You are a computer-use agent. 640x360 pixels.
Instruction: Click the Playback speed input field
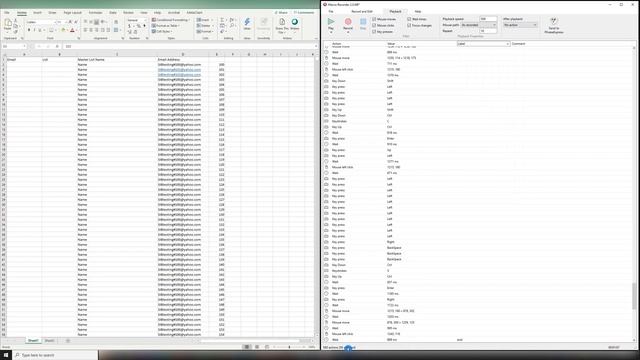[x=488, y=19]
